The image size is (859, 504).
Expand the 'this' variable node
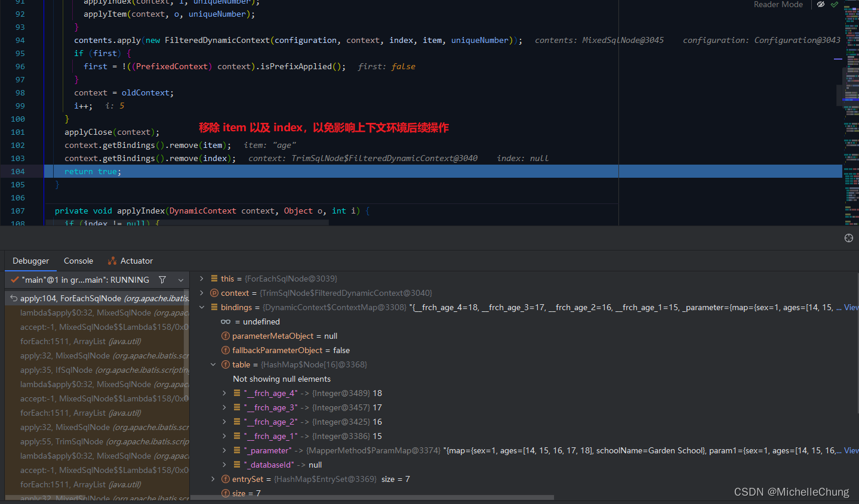pyautogui.click(x=201, y=279)
